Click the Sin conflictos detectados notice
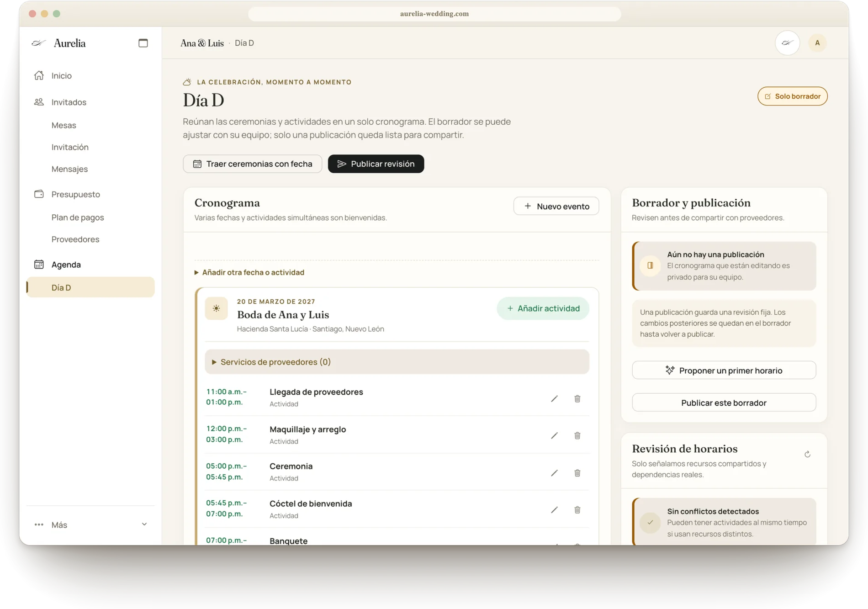Screen dimensions: 868x609 pos(725,522)
